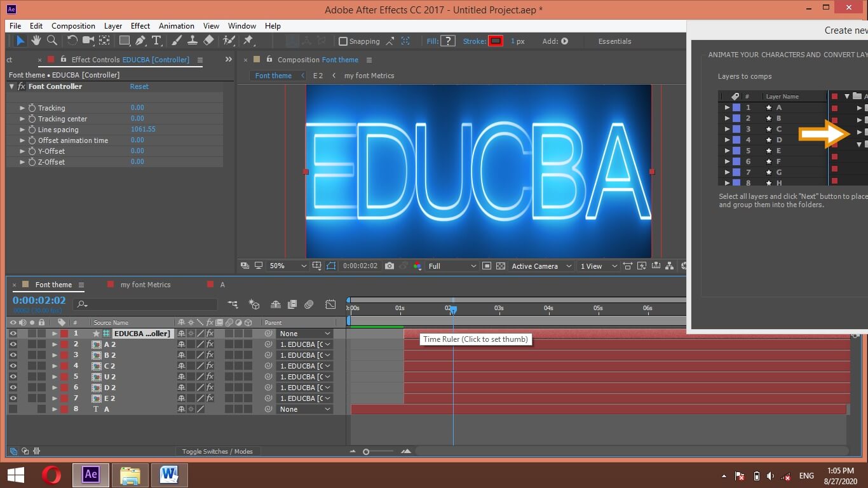Screen dimensions: 868x488
Task: Pick the Pen tool
Action: pyautogui.click(x=139, y=41)
